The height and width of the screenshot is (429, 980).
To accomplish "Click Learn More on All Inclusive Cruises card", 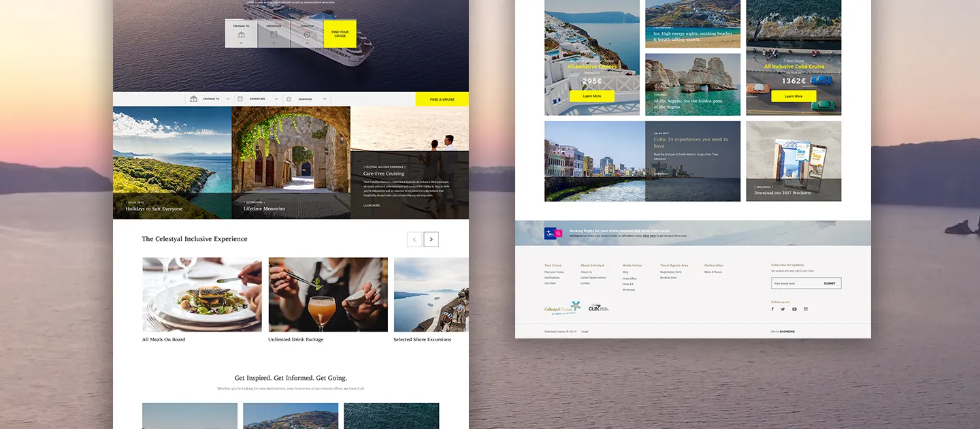I will (592, 96).
